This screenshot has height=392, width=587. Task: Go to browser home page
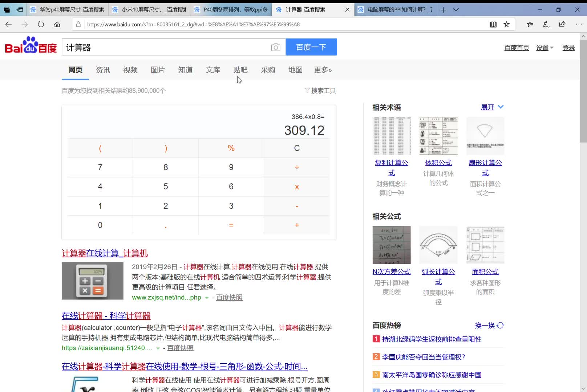coord(57,24)
